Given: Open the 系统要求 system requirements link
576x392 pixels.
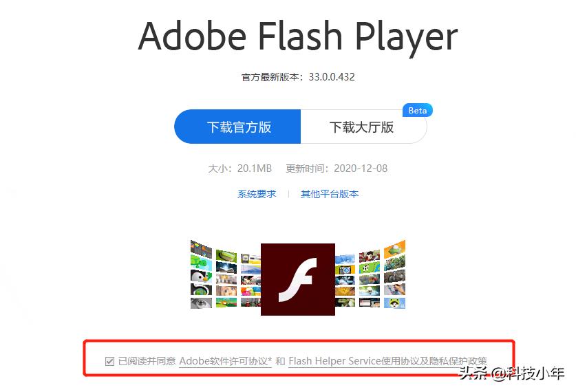Looking at the screenshot, I should point(257,194).
